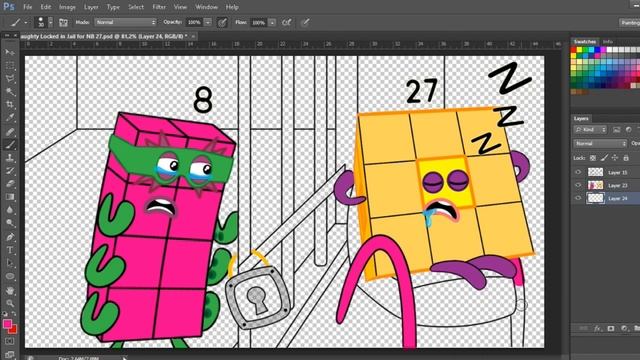Open the Flow slider arrow

(x=272, y=22)
